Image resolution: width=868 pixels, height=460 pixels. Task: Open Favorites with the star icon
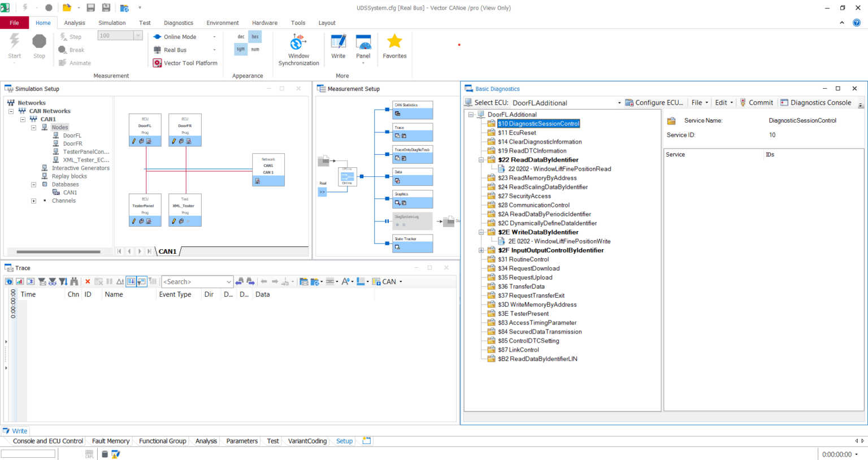[394, 41]
